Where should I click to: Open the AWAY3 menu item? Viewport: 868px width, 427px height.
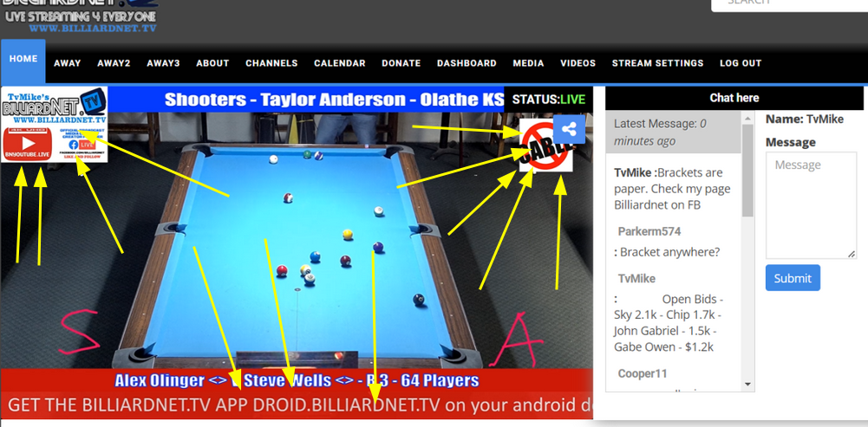point(163,63)
